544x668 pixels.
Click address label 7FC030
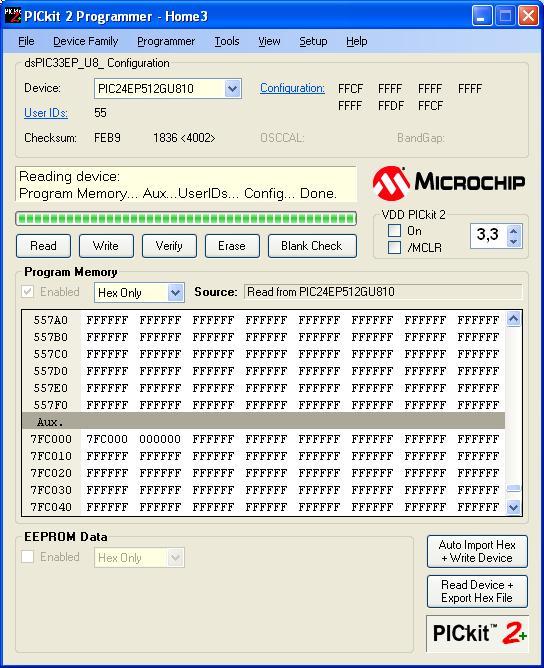point(51,490)
